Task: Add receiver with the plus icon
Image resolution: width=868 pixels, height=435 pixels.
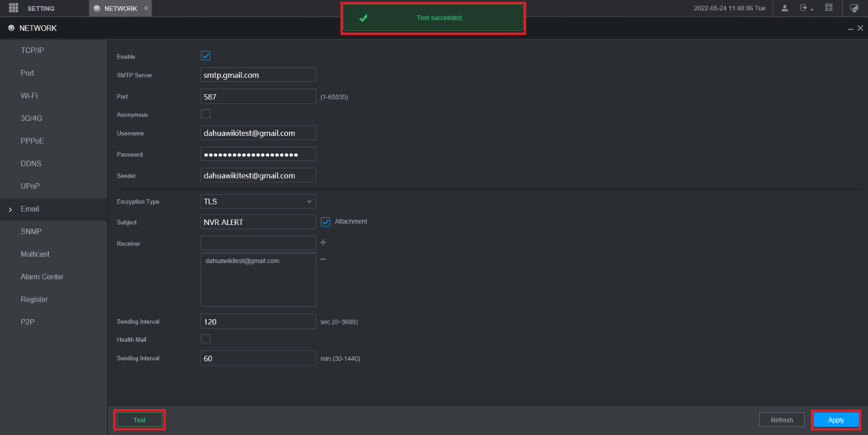Action: click(x=323, y=242)
